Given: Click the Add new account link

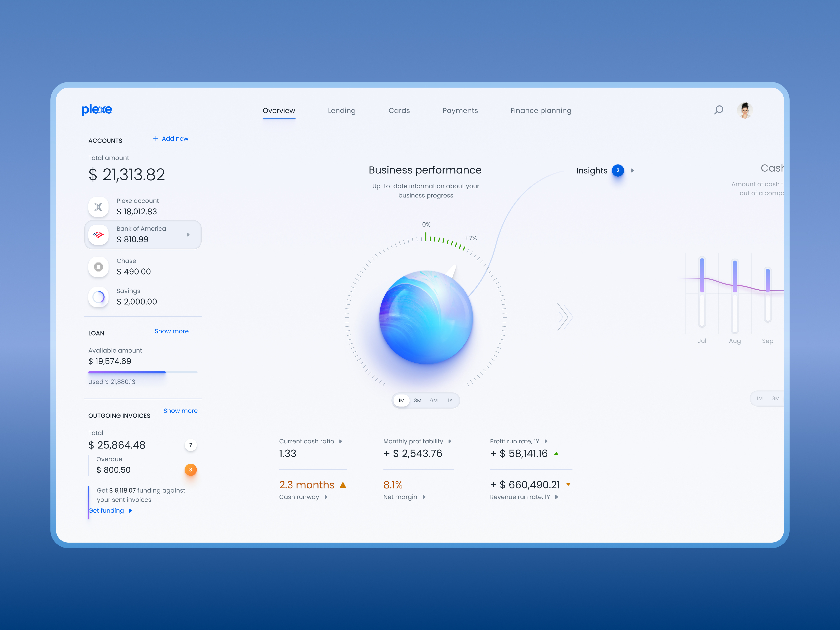Looking at the screenshot, I should click(170, 139).
